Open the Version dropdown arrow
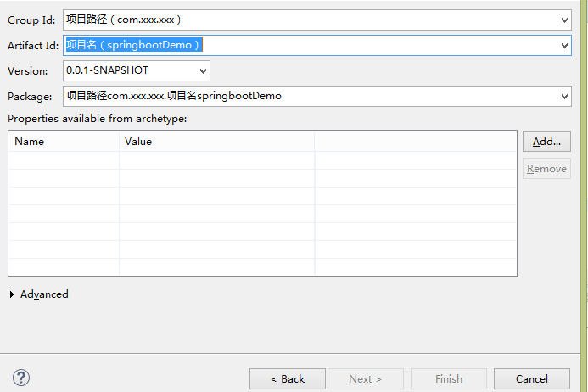588x392 pixels. coord(203,71)
